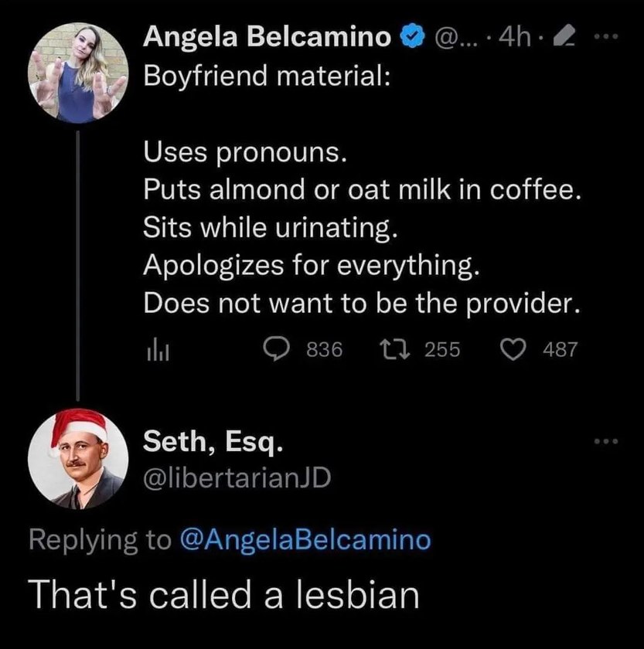The height and width of the screenshot is (649, 644).
Task: Click the blue verified checkmark badge
Action: pos(412,36)
